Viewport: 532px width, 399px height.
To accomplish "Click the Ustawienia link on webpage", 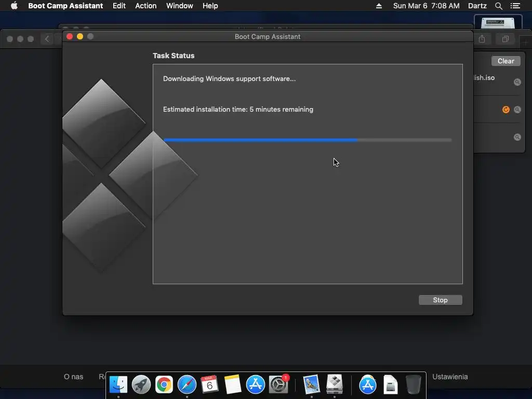I will 450,377.
